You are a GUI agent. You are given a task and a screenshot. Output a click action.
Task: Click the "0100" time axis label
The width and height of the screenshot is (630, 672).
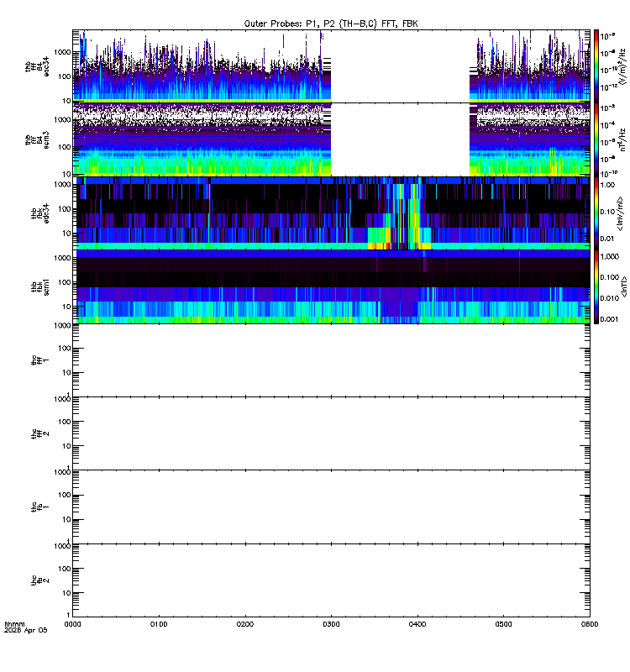coord(159,624)
